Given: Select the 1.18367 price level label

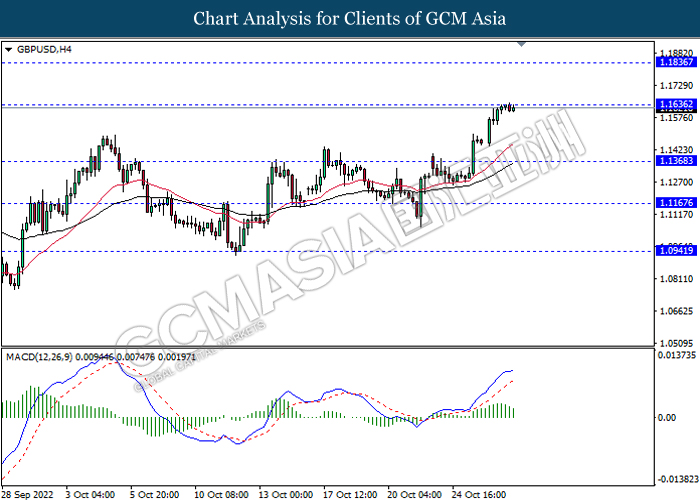Looking at the screenshot, I should click(676, 62).
